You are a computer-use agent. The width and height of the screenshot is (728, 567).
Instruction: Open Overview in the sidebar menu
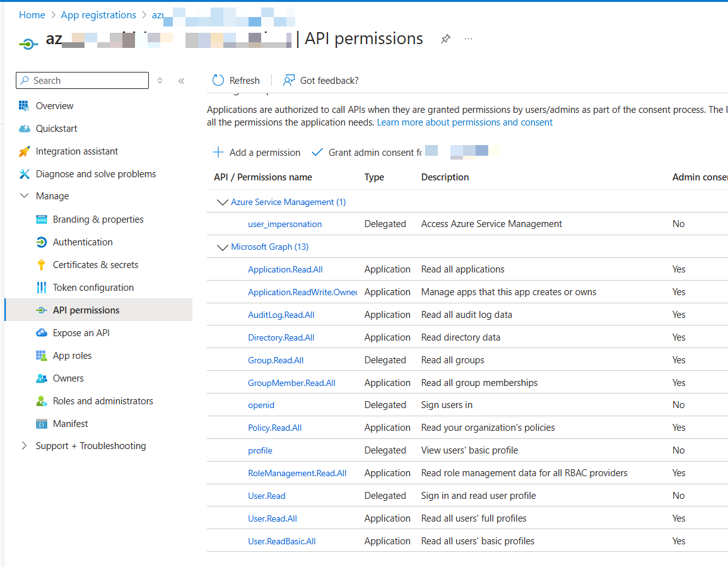tap(54, 106)
